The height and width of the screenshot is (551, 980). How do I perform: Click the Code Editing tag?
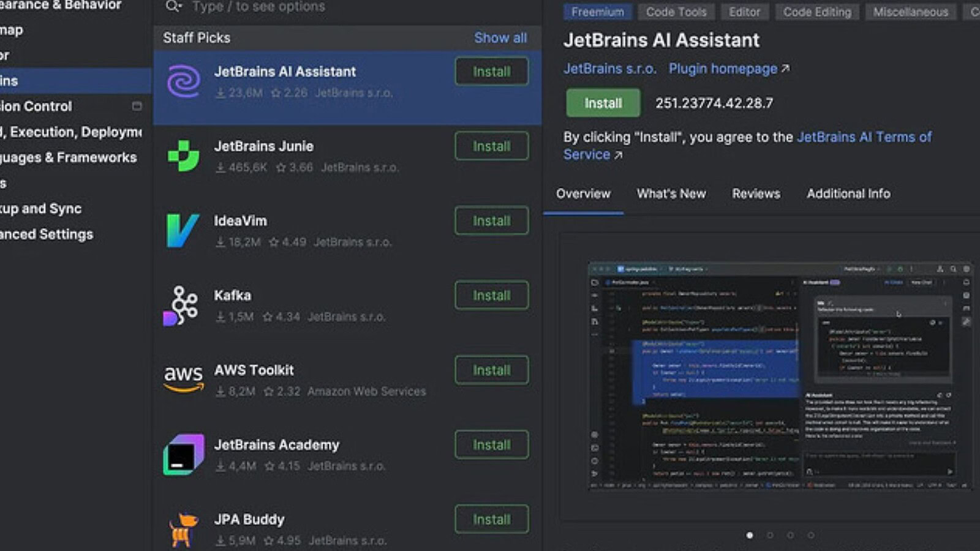817,12
